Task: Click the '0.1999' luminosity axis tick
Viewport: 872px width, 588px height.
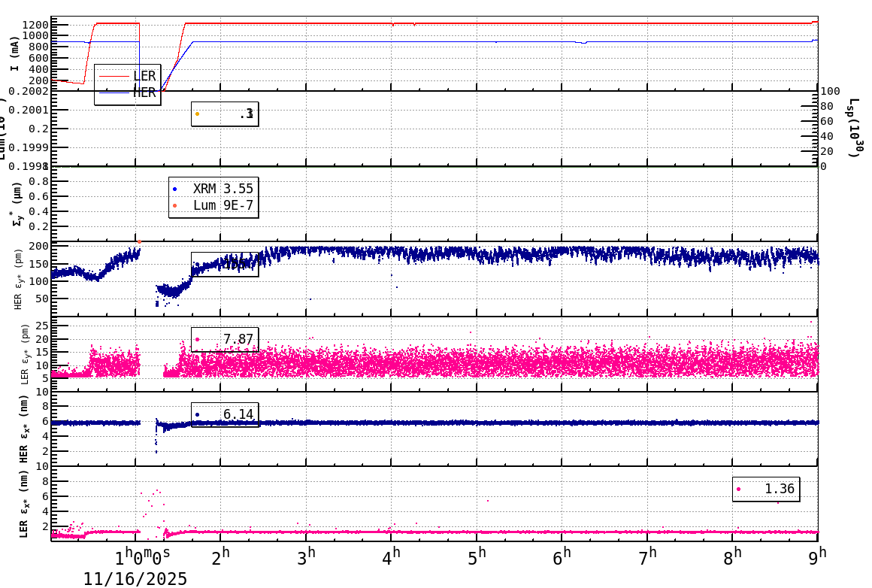Action: (30, 147)
